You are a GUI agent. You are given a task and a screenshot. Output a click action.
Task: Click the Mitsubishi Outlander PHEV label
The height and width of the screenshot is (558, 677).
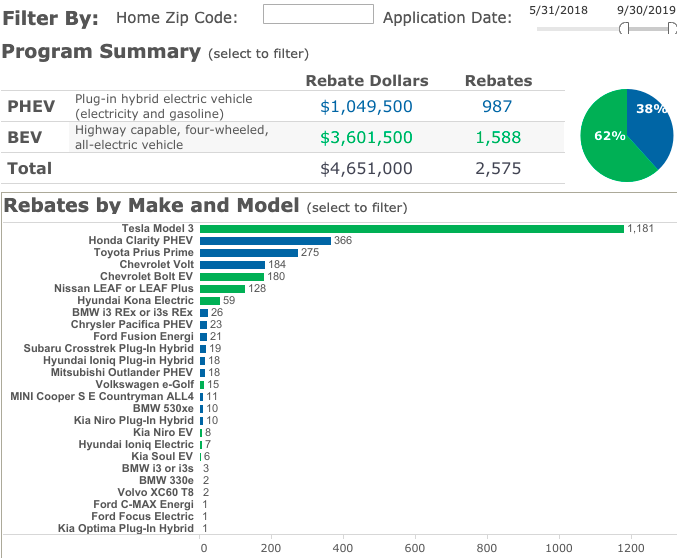click(122, 372)
